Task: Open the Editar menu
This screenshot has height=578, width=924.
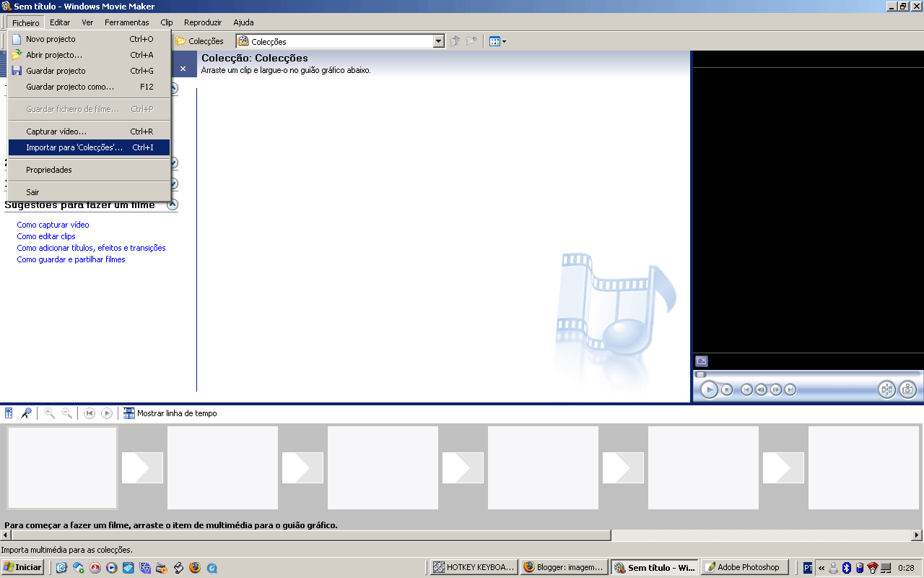Action: [60, 22]
